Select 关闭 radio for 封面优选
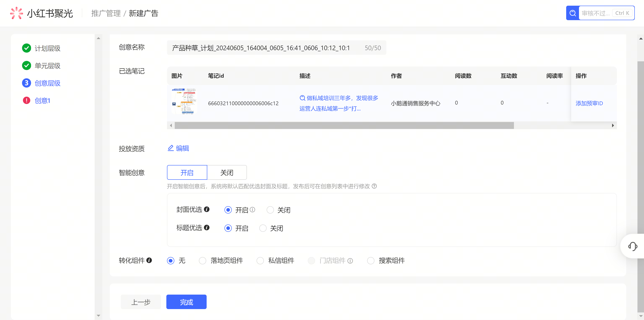The image size is (644, 320). point(270,210)
